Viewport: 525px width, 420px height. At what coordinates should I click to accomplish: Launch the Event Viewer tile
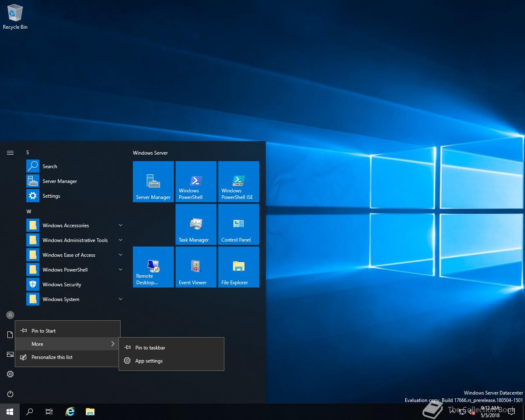pos(196,267)
